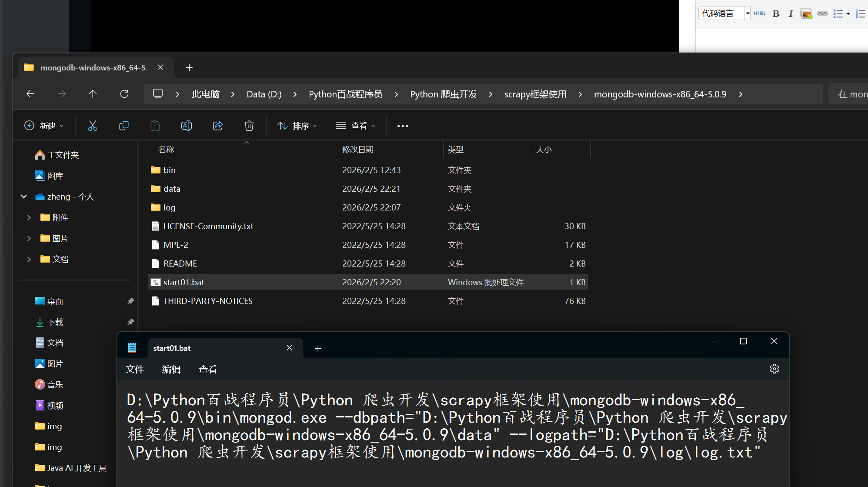Viewport: 868px width, 487px height.
Task: Click the Rename icon in toolbar
Action: pyautogui.click(x=186, y=126)
